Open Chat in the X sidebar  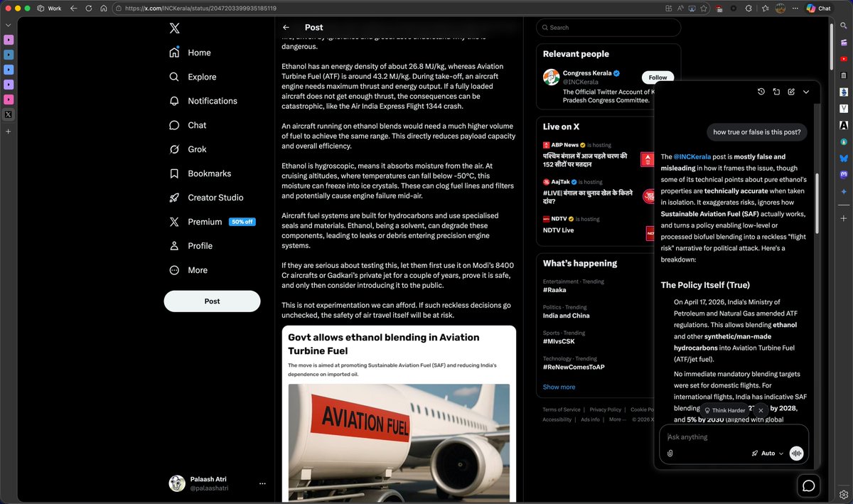click(x=188, y=125)
